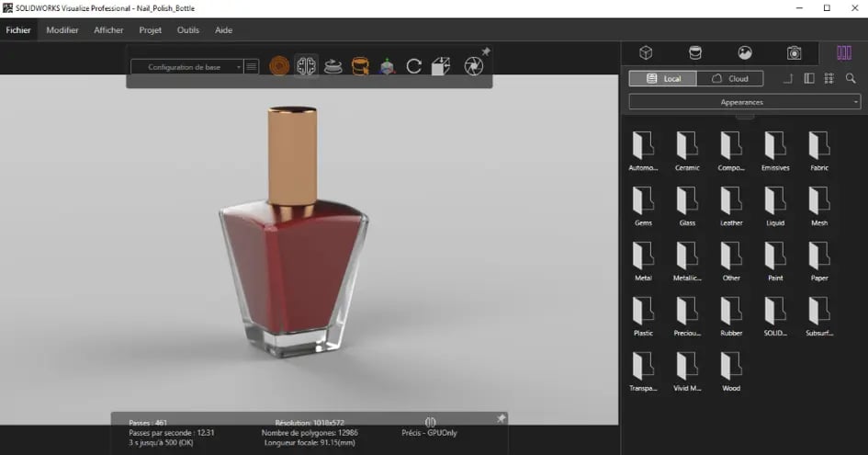Open the Precious metals appearance folder

click(x=687, y=316)
